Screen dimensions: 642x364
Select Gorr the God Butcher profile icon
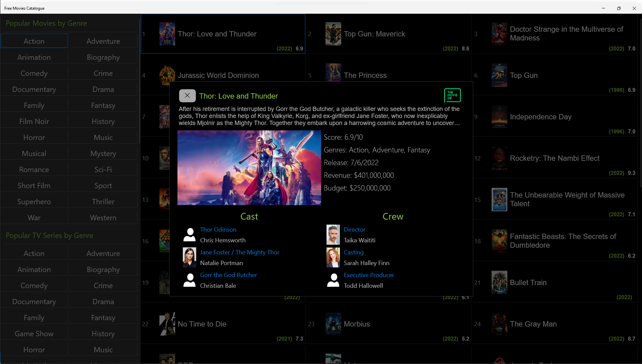[x=189, y=280]
